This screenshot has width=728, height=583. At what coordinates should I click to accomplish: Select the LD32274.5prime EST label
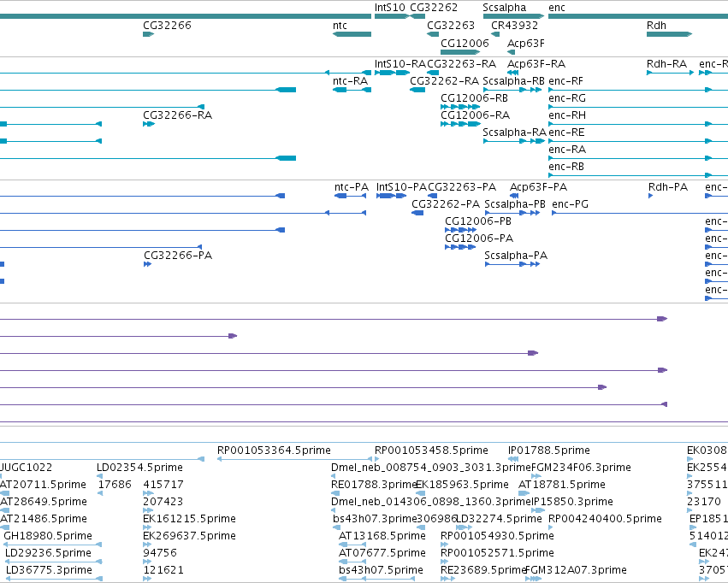coord(499,519)
